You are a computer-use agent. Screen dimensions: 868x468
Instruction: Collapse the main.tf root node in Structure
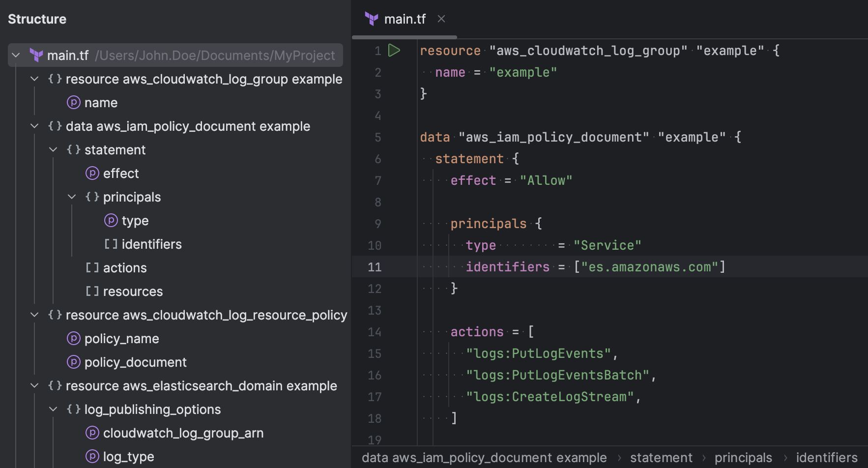tap(16, 55)
